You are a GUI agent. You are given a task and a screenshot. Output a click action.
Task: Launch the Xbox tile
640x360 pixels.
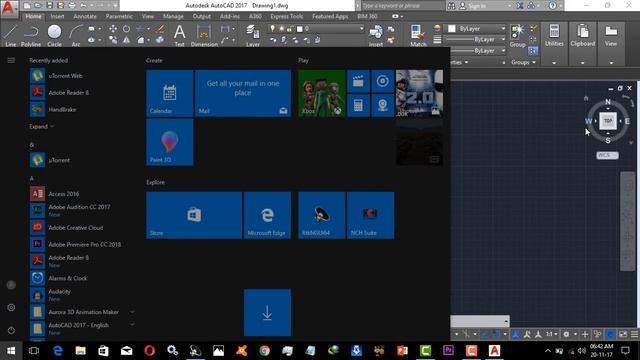pos(322,93)
